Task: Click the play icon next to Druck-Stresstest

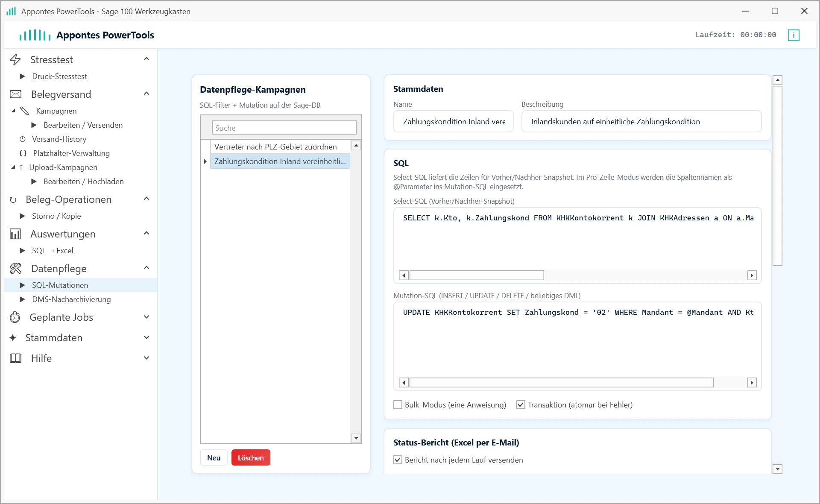Action: coord(23,76)
